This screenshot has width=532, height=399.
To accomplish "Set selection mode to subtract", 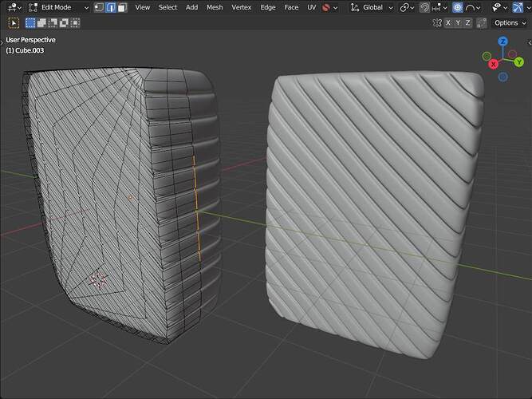I will click(53, 23).
